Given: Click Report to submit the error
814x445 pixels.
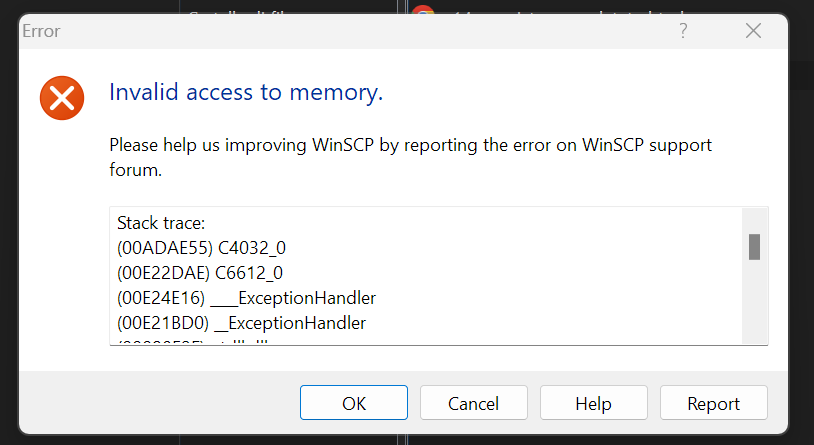Looking at the screenshot, I should pos(713,403).
